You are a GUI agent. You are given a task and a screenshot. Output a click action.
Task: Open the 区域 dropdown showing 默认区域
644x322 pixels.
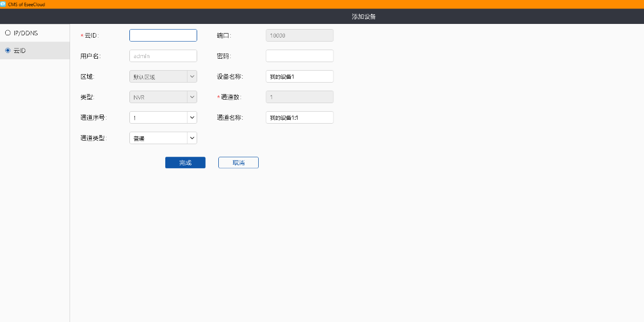coord(163,76)
